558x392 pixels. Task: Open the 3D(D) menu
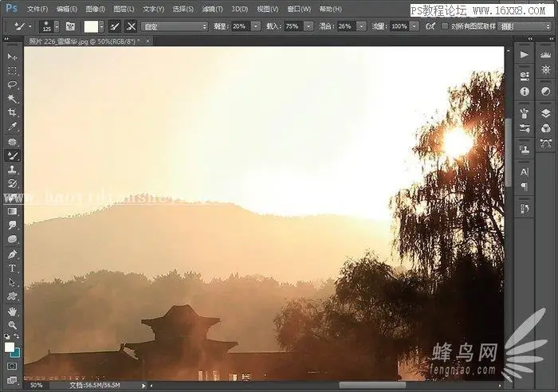coord(240,9)
